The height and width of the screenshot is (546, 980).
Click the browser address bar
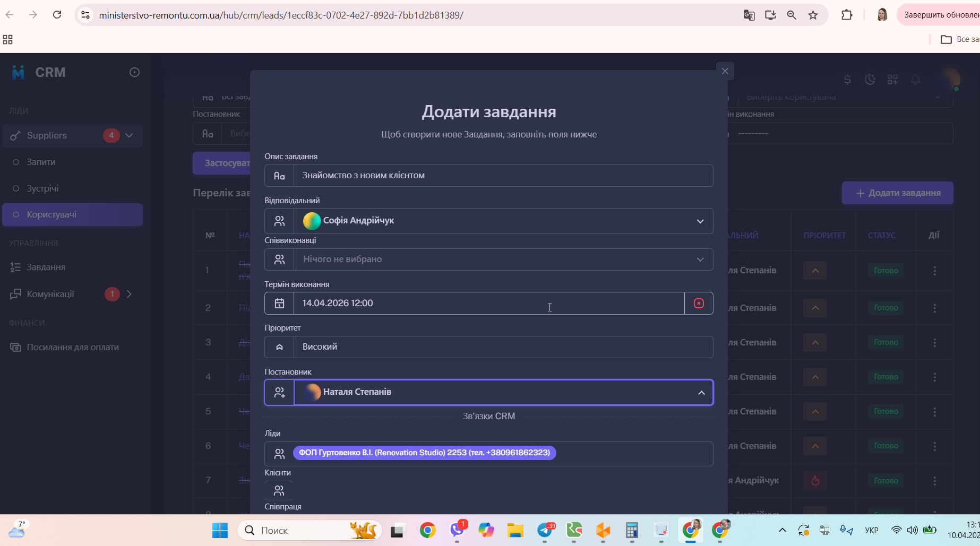[414, 15]
